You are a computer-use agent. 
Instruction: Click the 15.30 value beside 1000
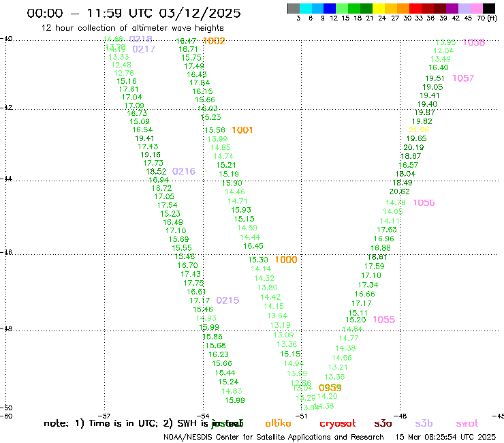(x=258, y=260)
